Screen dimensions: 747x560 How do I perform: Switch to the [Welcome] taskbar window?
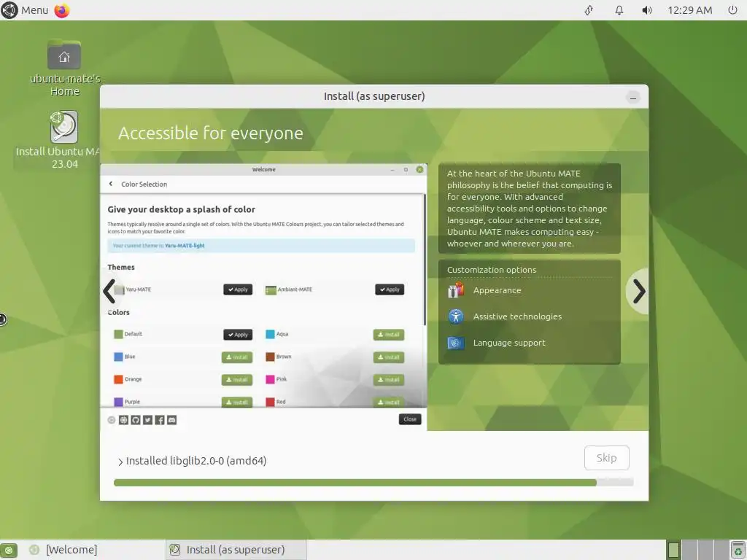[63, 550]
